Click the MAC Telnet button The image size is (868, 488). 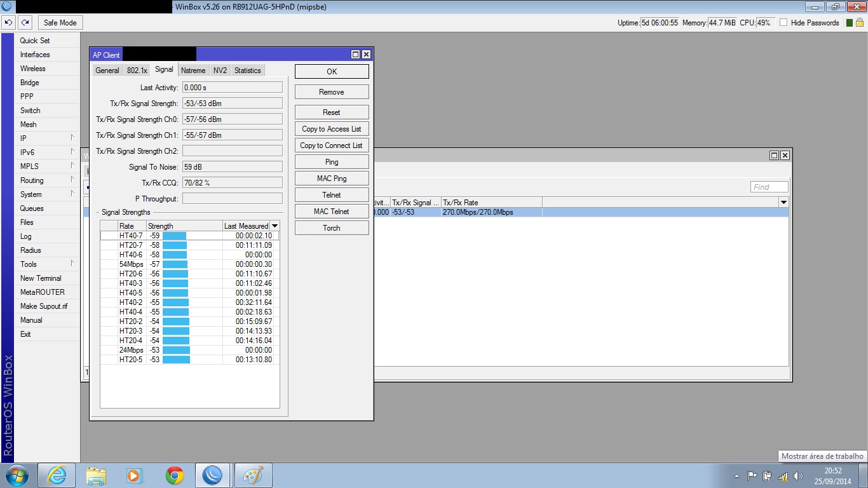coord(332,212)
